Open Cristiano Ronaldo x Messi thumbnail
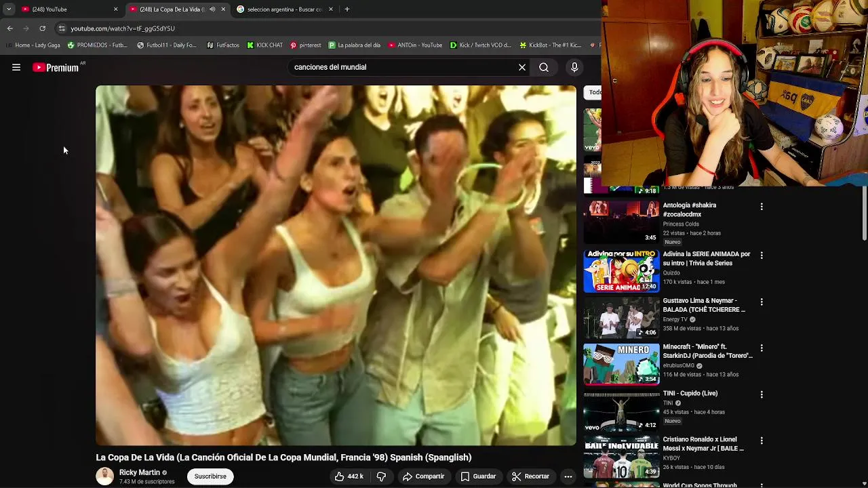Viewport: 868px width, 488px height. click(x=621, y=455)
